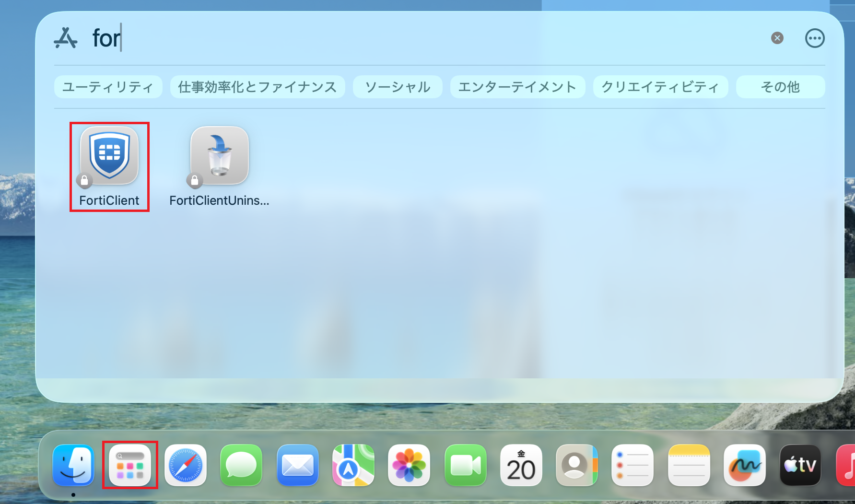Launch Maps from the Dock
This screenshot has height=504, width=855.
pos(353,465)
